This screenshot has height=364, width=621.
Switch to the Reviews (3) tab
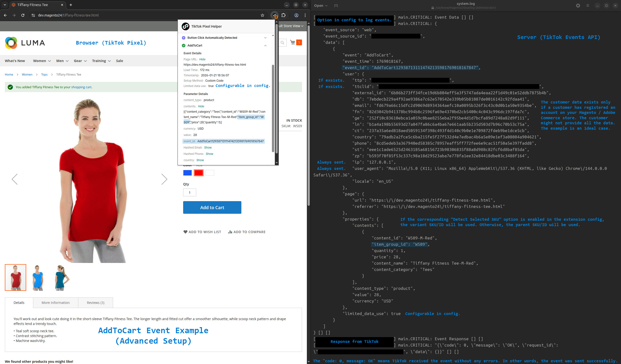click(x=96, y=303)
